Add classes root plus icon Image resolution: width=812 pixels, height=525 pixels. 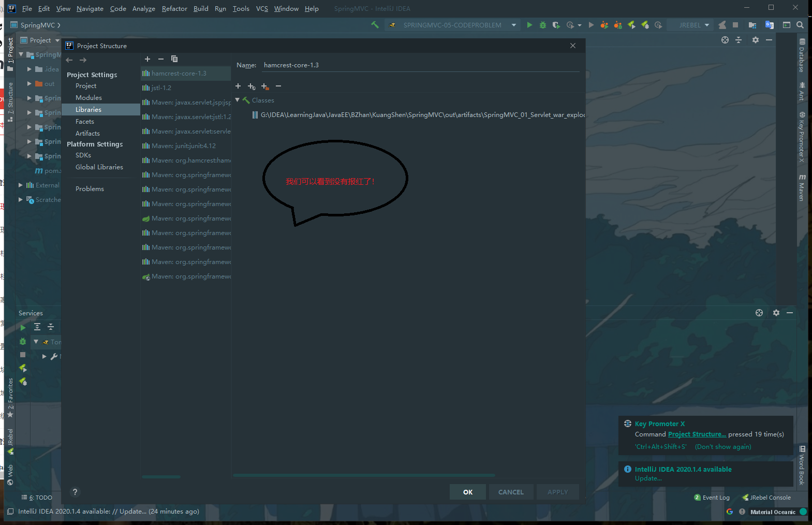tap(238, 86)
